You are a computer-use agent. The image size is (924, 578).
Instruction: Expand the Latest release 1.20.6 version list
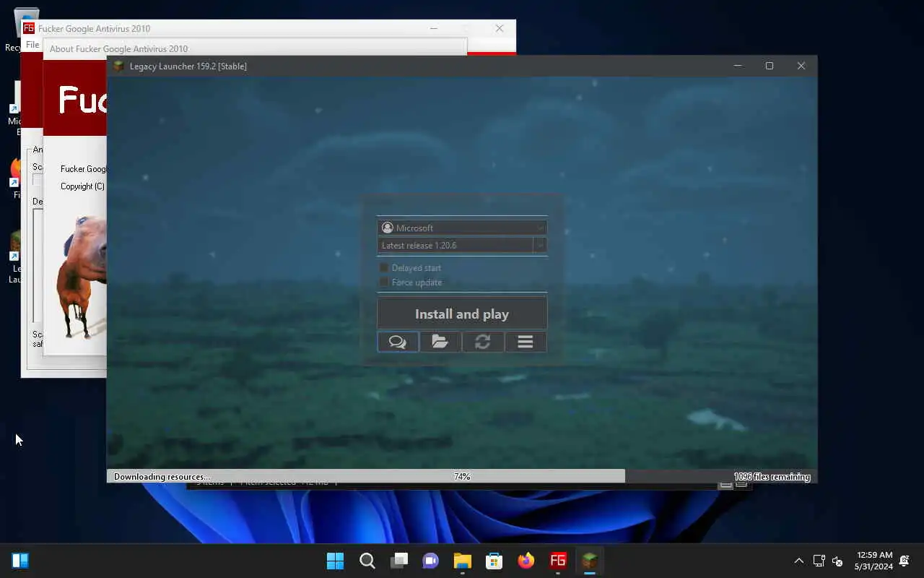(x=540, y=245)
